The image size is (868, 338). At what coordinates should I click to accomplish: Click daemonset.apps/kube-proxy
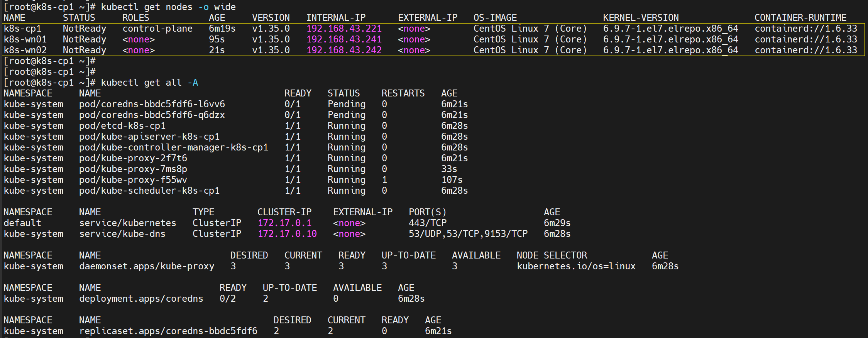pyautogui.click(x=147, y=266)
